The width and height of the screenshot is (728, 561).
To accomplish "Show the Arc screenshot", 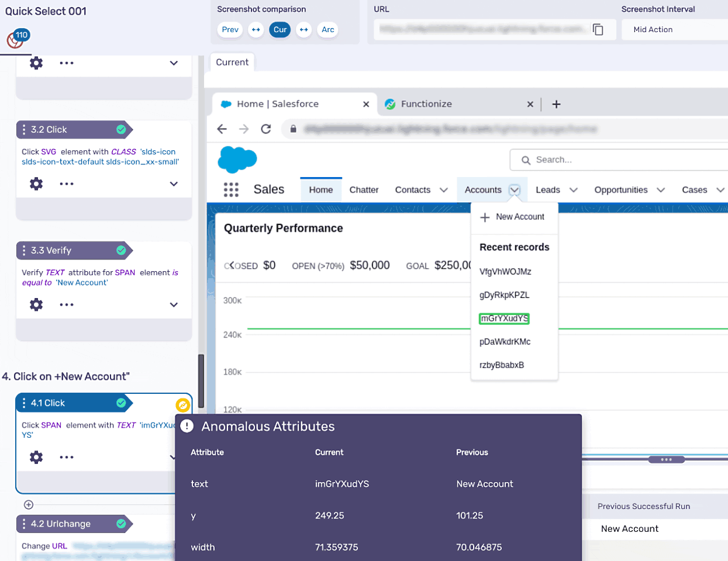I will [328, 30].
